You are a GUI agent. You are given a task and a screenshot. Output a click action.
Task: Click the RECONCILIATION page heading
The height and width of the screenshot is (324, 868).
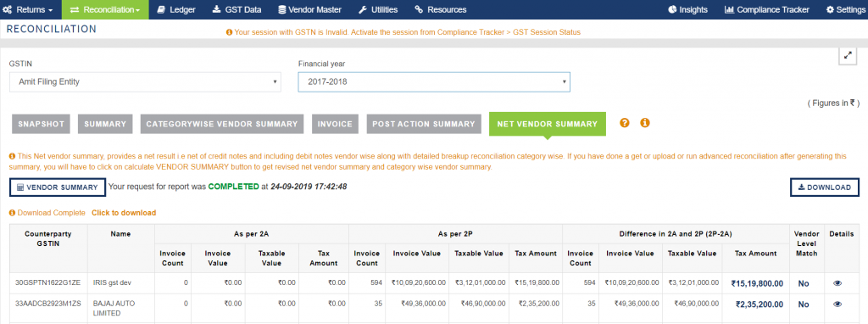(52, 29)
